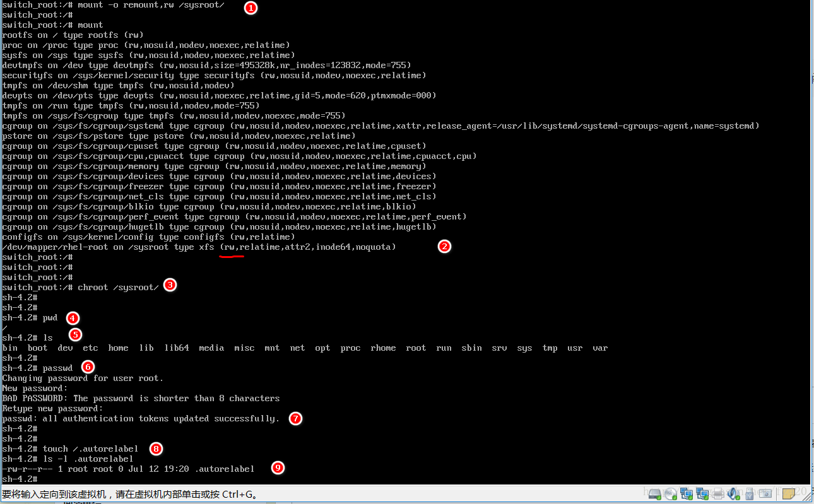
Task: Click the 'cgroup on /sys/fs/cgroup/hugetlb' line
Action: (x=220, y=227)
